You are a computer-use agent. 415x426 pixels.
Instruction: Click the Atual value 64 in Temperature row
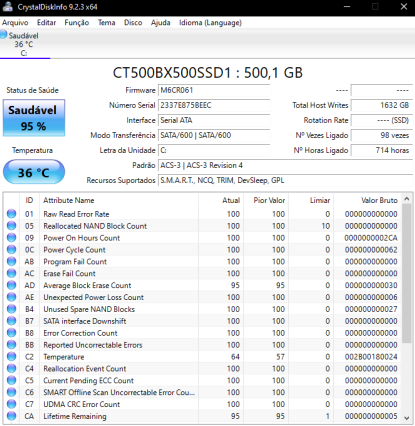235,357
